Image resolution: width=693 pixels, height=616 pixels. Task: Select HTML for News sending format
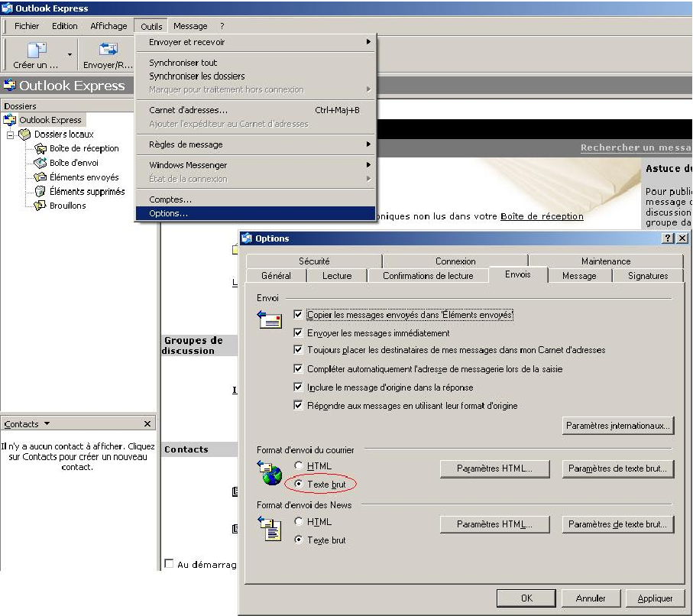click(x=298, y=521)
